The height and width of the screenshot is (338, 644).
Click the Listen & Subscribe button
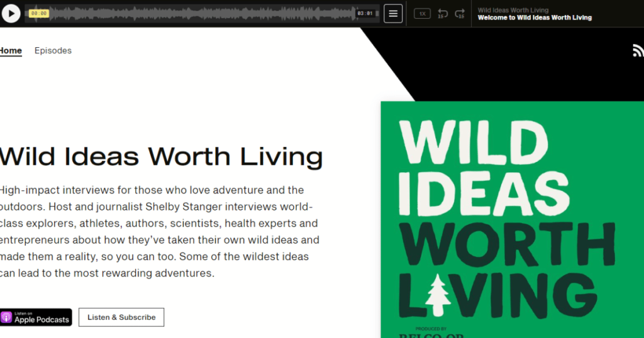(121, 317)
